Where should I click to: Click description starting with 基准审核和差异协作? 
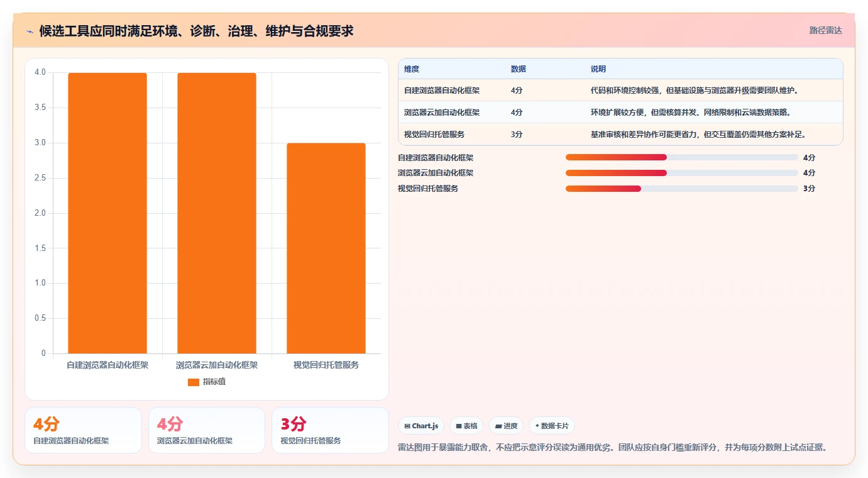click(x=698, y=135)
